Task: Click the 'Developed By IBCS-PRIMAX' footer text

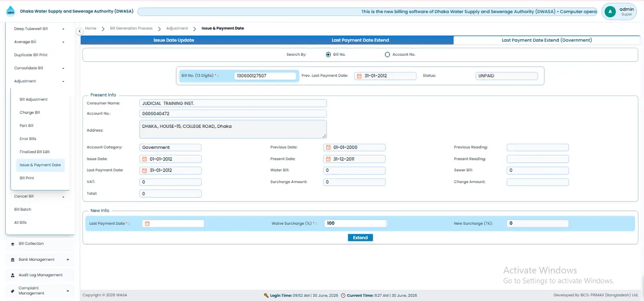Action: [596, 295]
